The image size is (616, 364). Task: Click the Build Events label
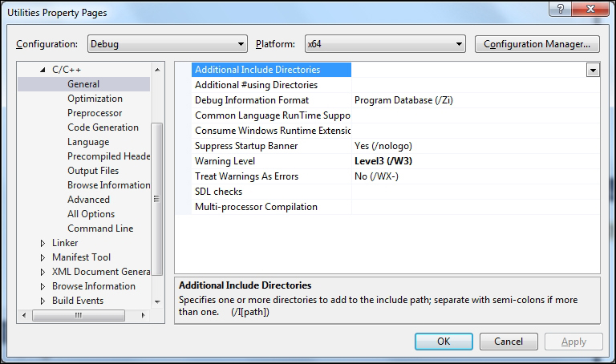(78, 301)
